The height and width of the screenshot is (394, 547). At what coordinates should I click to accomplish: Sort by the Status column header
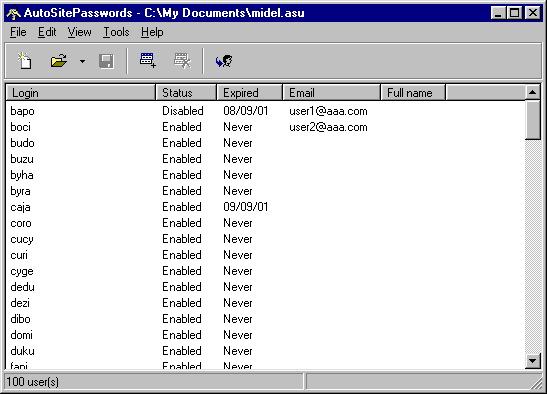186,93
